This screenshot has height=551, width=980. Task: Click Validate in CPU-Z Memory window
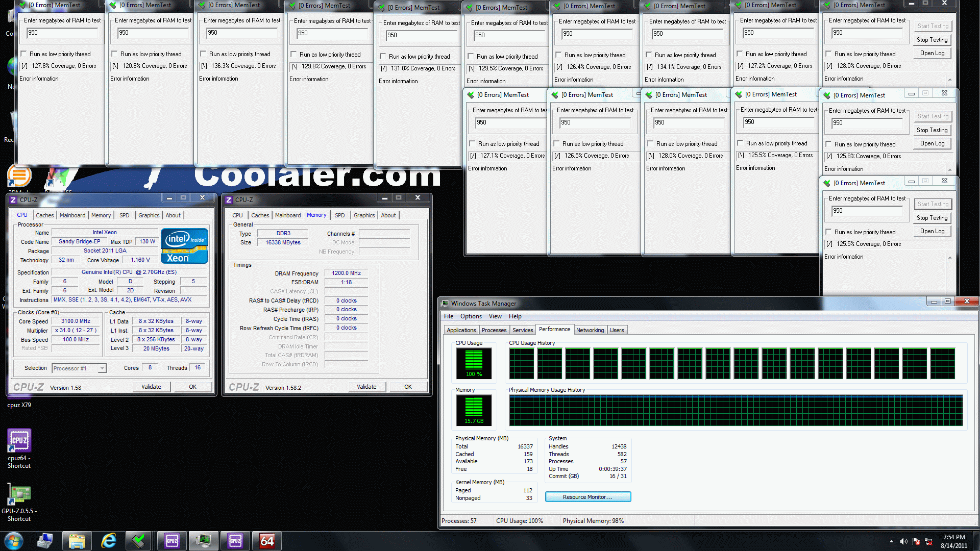[x=366, y=387]
